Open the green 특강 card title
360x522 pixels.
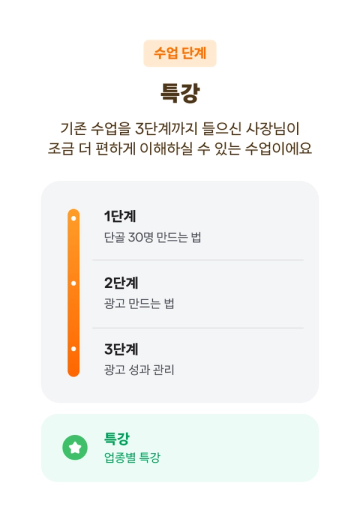117,438
